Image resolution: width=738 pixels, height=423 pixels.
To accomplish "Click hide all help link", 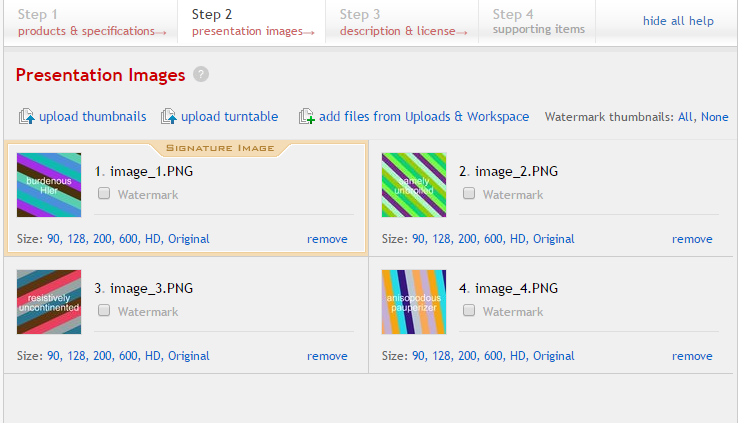I will (678, 21).
